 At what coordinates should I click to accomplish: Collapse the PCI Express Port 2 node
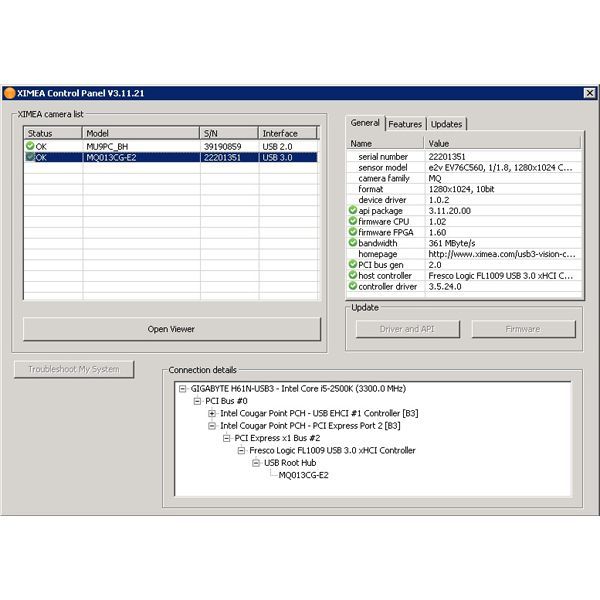212,426
